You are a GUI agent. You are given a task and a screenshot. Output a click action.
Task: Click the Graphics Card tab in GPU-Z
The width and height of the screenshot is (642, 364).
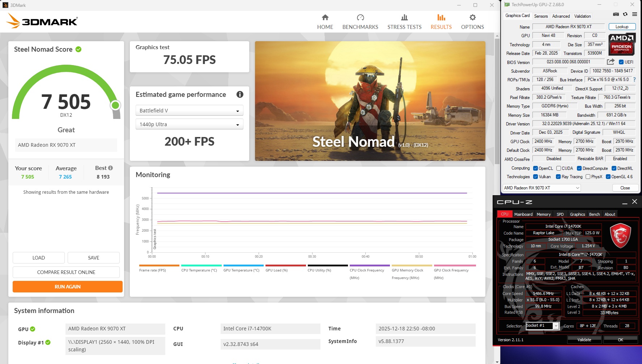517,16
